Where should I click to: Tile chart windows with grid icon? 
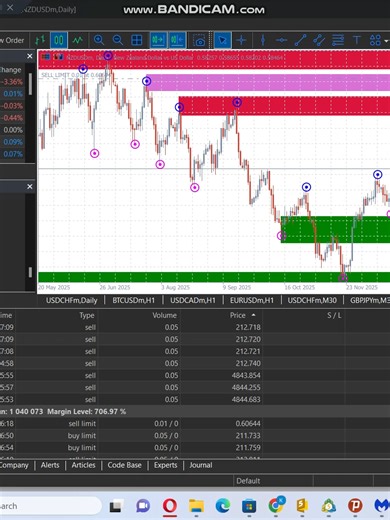point(137,40)
